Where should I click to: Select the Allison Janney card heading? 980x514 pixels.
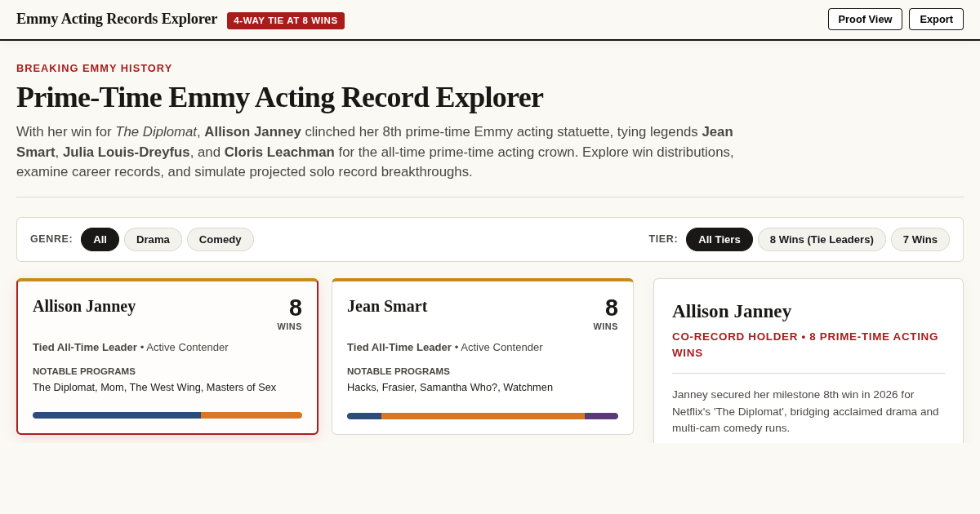[84, 306]
